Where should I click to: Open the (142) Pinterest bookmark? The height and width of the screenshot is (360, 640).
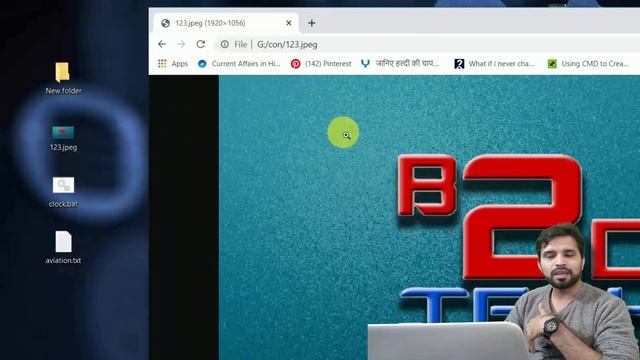point(321,64)
